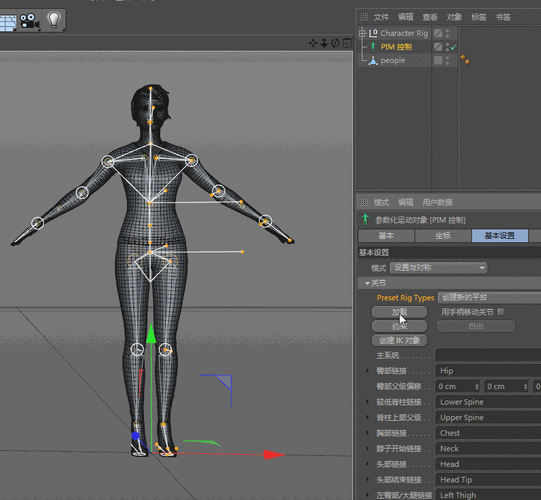Collapse the 关节 section triangle
The image size is (541, 500).
[367, 283]
